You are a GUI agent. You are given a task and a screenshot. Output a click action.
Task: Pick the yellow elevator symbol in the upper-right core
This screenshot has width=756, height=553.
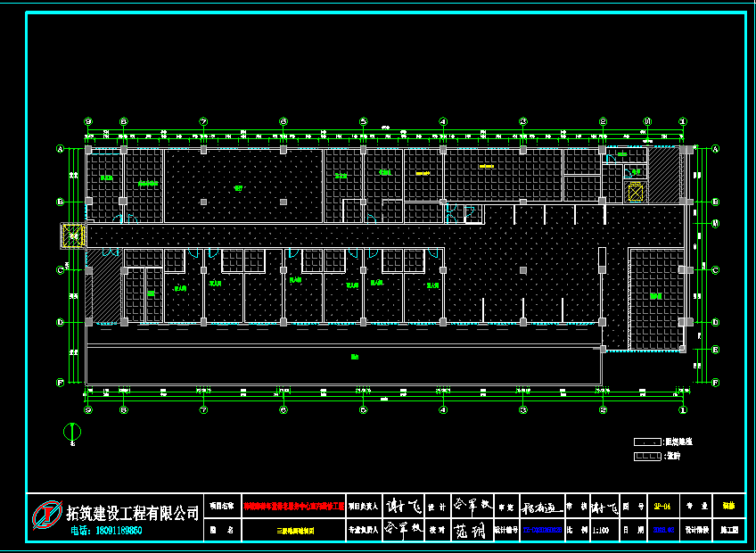pyautogui.click(x=635, y=192)
